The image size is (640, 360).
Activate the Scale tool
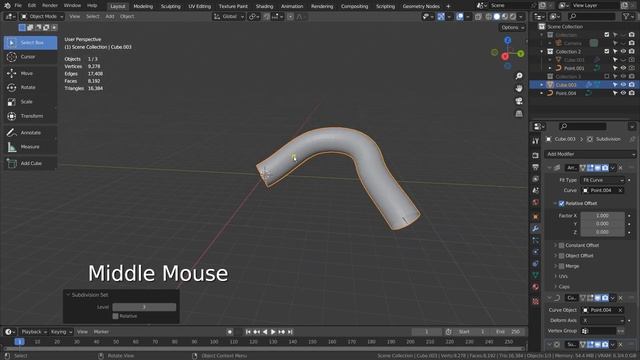(x=30, y=102)
